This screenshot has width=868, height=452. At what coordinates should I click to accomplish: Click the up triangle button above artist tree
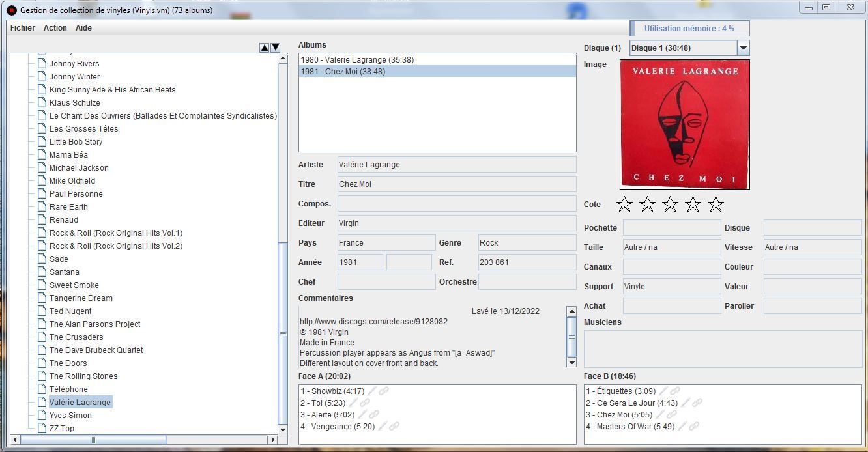point(264,48)
